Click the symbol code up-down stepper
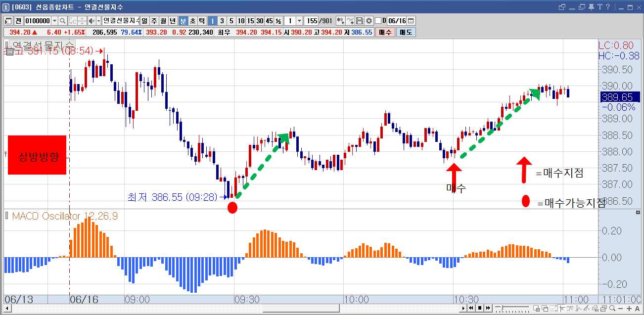This screenshot has height=315, width=644. click(83, 21)
